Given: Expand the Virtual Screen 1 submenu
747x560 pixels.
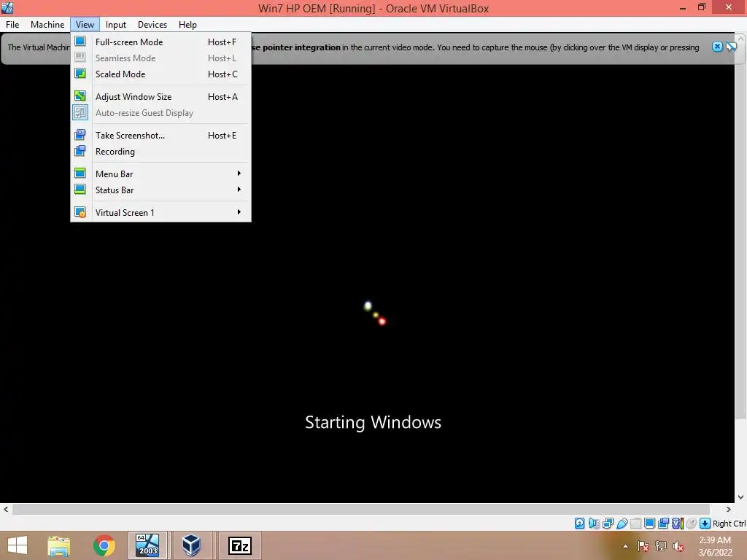Looking at the screenshot, I should 160,212.
